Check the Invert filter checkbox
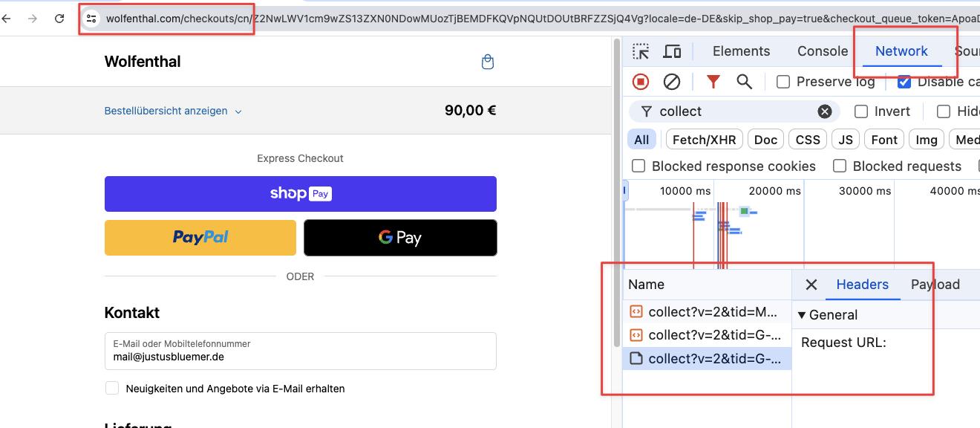Image resolution: width=980 pixels, height=428 pixels. pyautogui.click(x=861, y=111)
